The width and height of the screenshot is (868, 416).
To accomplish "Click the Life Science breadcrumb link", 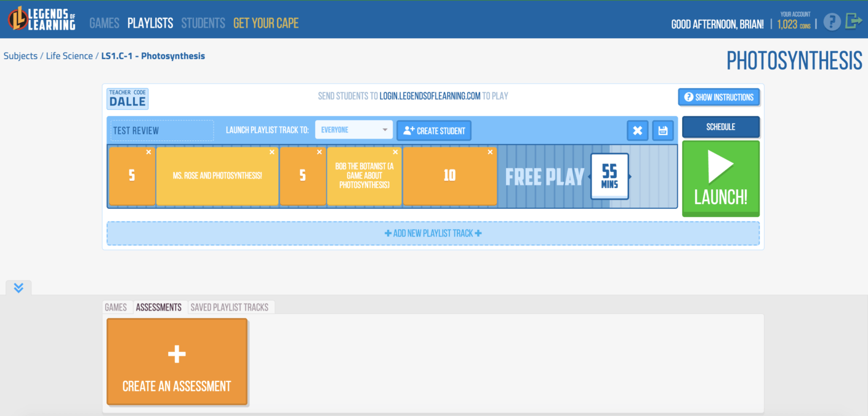I will click(69, 56).
